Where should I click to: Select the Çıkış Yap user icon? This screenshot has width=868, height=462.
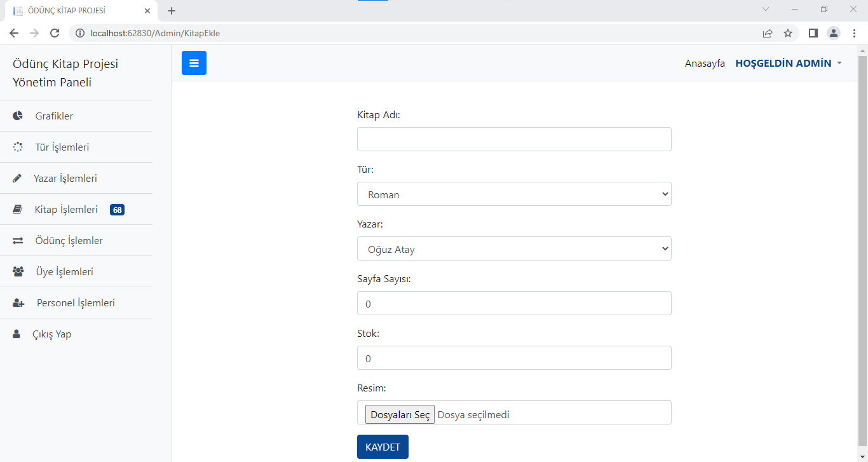point(17,334)
